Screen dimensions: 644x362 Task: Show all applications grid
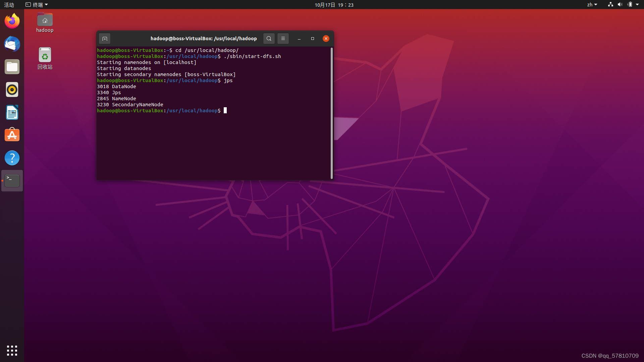(12, 351)
